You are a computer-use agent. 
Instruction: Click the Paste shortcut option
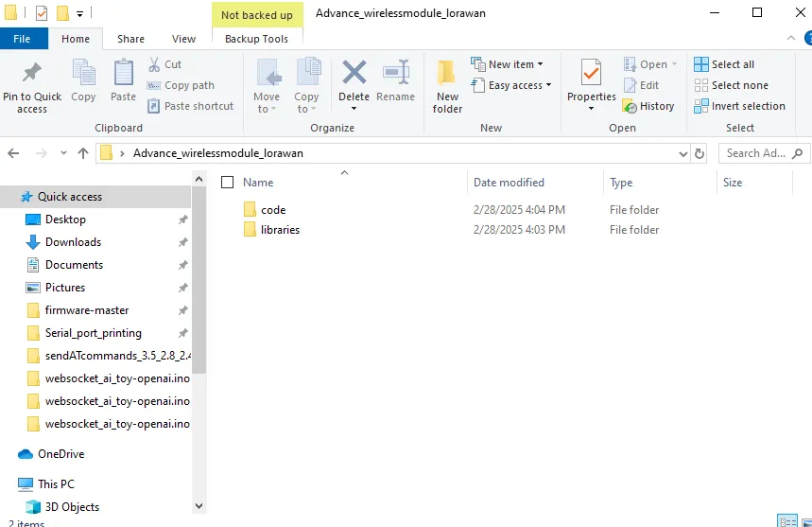[191, 106]
